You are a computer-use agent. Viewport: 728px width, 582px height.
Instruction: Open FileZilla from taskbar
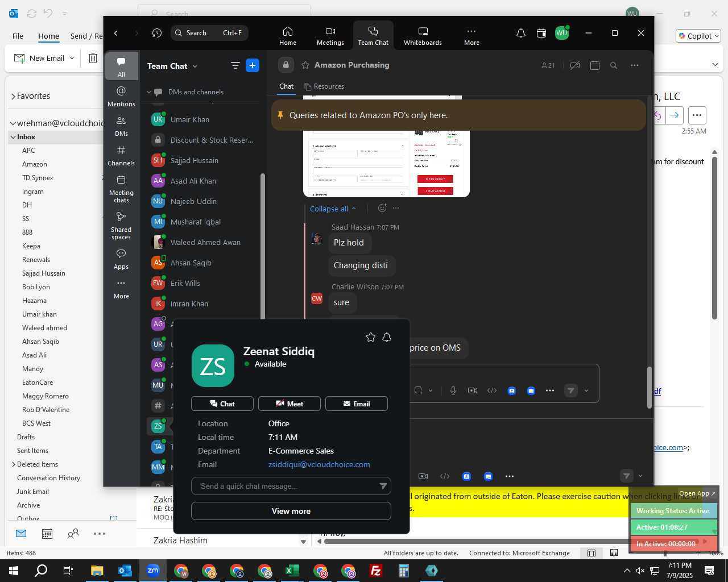[376, 571]
